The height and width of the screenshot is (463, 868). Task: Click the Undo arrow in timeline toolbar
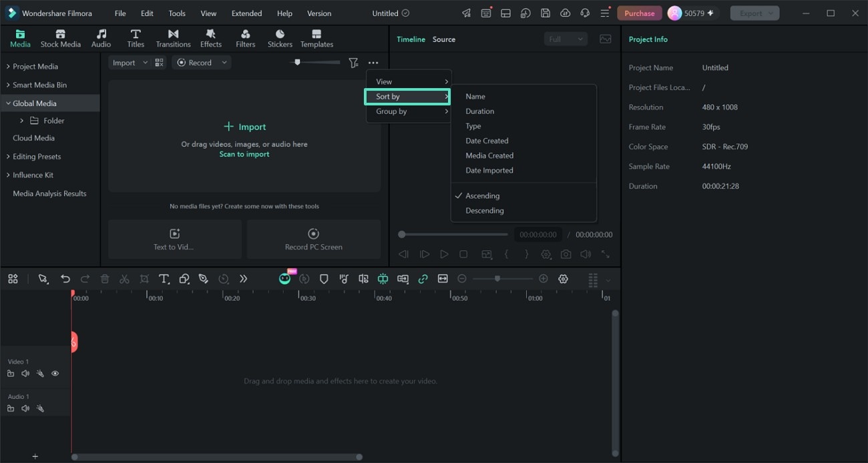tap(65, 279)
